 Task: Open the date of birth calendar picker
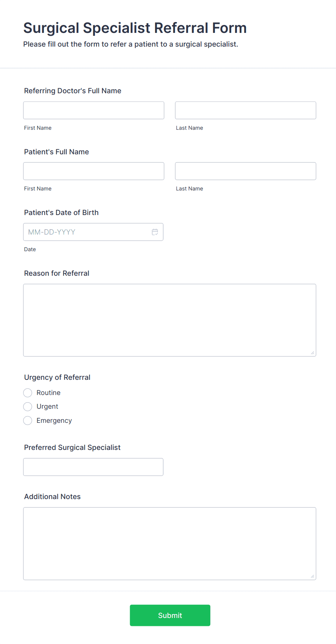[155, 232]
